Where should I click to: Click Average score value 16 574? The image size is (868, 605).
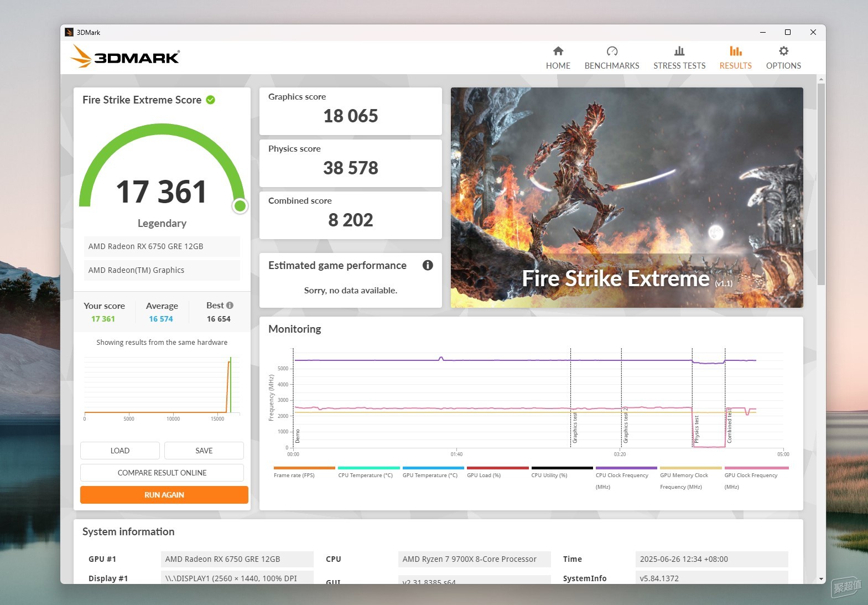click(161, 319)
